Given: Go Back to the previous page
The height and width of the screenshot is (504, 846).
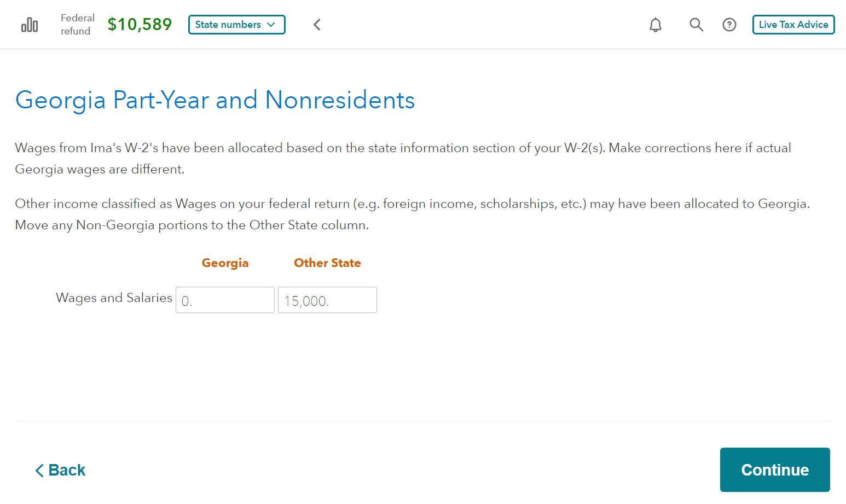Looking at the screenshot, I should pyautogui.click(x=60, y=470).
